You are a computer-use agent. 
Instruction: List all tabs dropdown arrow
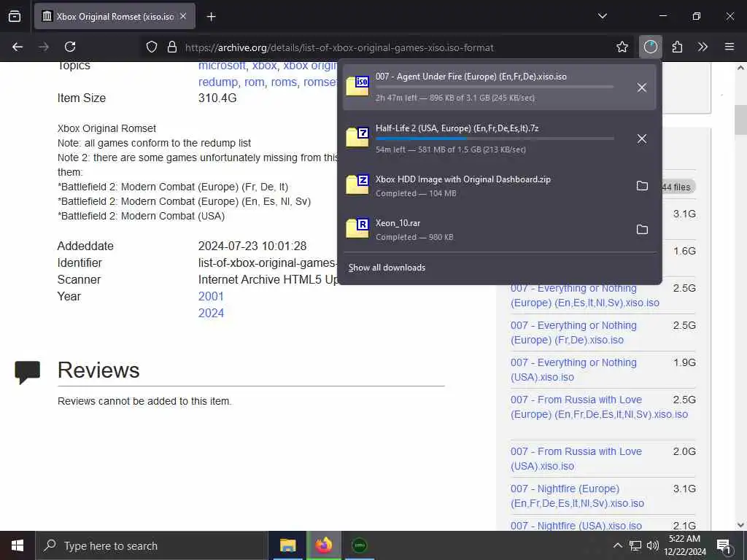(602, 16)
